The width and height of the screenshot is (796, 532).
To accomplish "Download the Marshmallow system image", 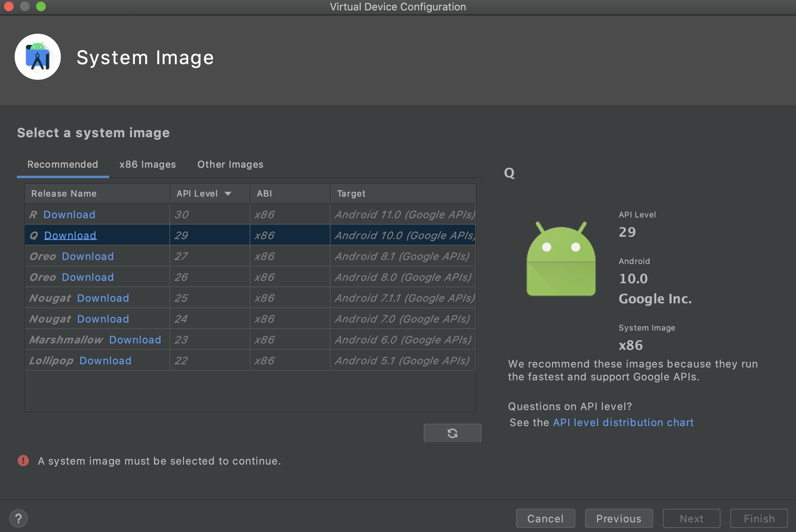I will point(135,340).
